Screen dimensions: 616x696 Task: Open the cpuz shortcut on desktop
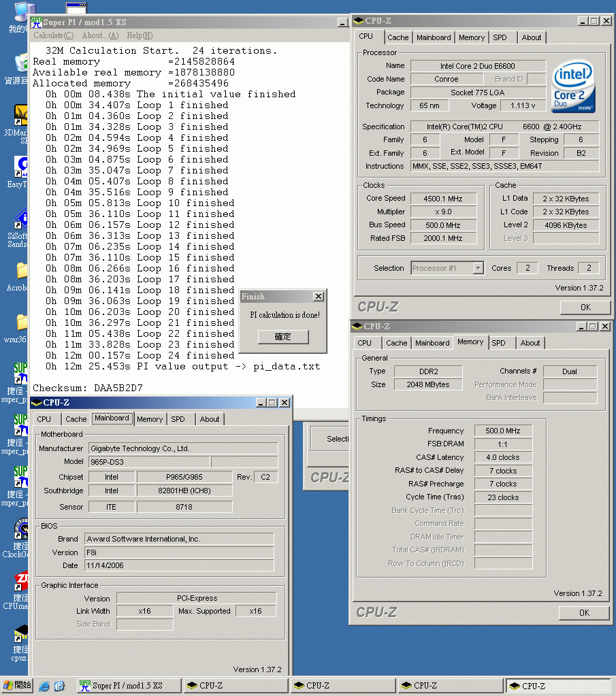[x=20, y=633]
